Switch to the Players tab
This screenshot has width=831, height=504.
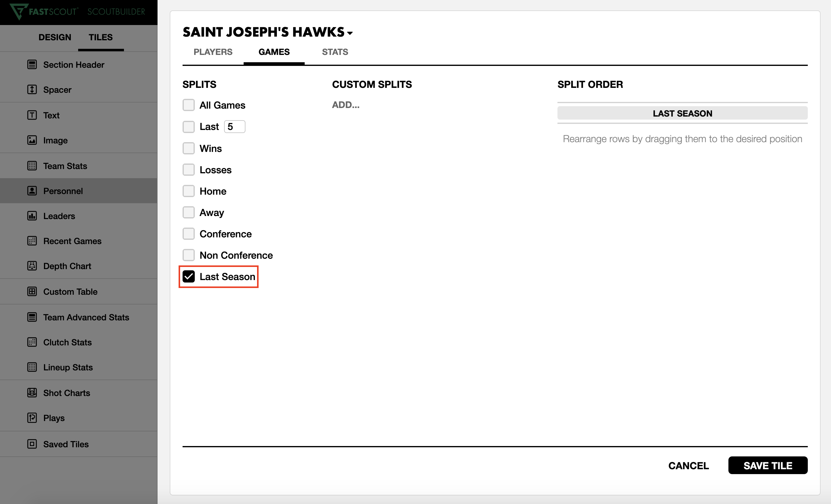pos(213,52)
